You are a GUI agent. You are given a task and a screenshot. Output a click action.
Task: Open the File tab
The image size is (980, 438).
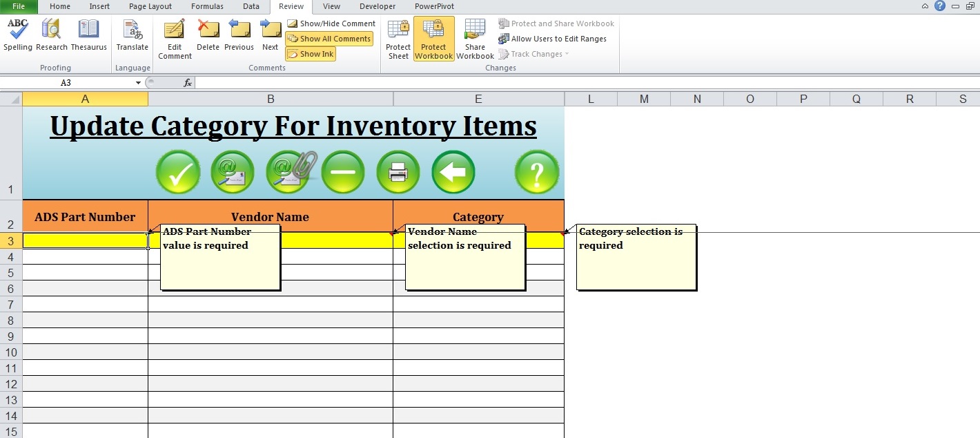click(x=19, y=6)
